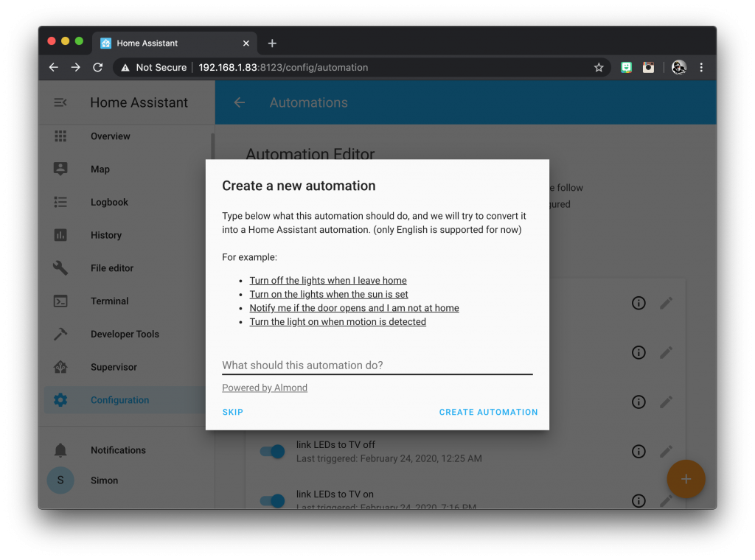Open File editor in the sidebar
755x560 pixels.
[126, 268]
